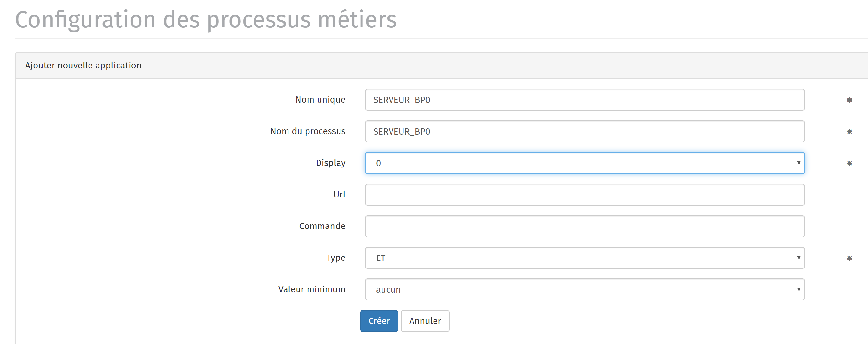This screenshot has height=344, width=868.
Task: Click the asterisk next to Nom du processus
Action: pos(849,132)
